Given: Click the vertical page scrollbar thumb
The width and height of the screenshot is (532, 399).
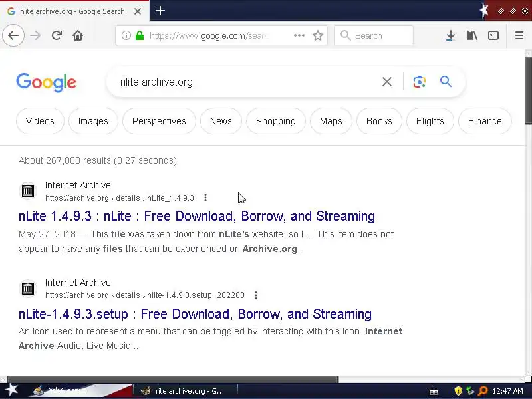Looking at the screenshot, I should (528, 90).
